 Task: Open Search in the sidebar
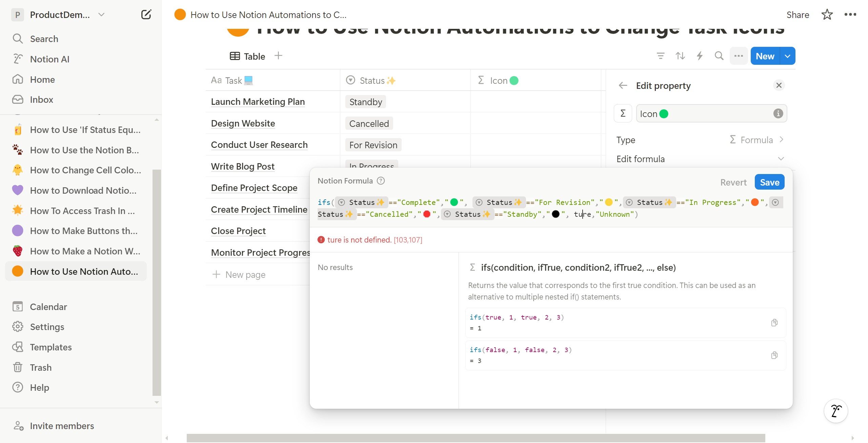44,39
